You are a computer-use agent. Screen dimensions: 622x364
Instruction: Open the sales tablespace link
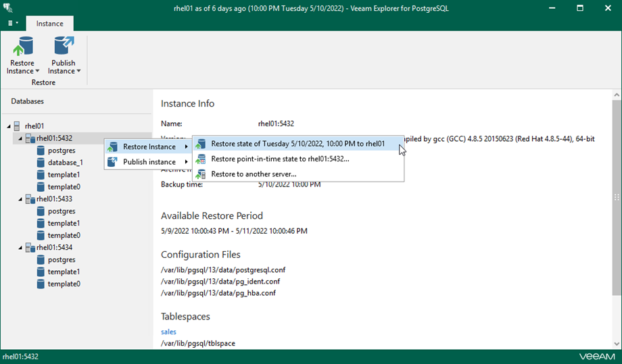[x=168, y=332]
